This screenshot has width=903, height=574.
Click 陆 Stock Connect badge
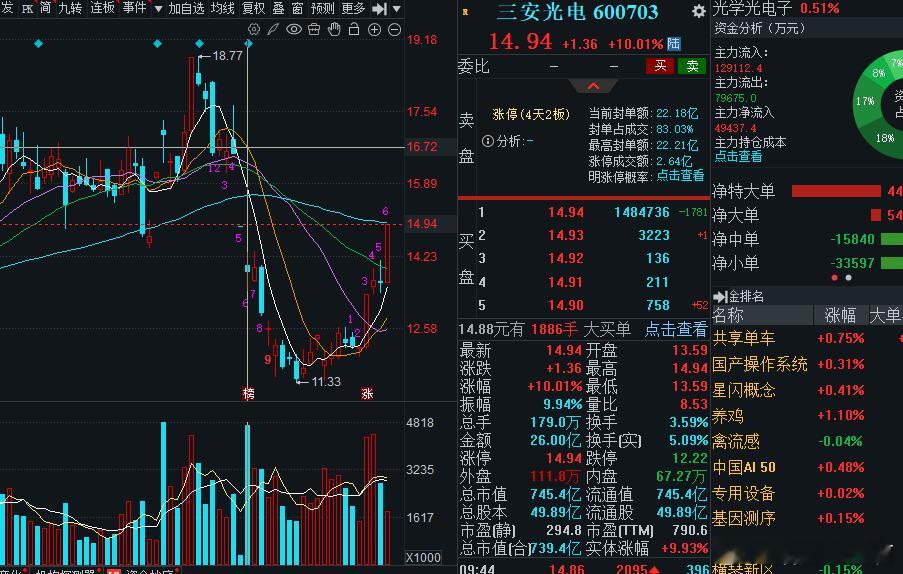pyautogui.click(x=674, y=44)
